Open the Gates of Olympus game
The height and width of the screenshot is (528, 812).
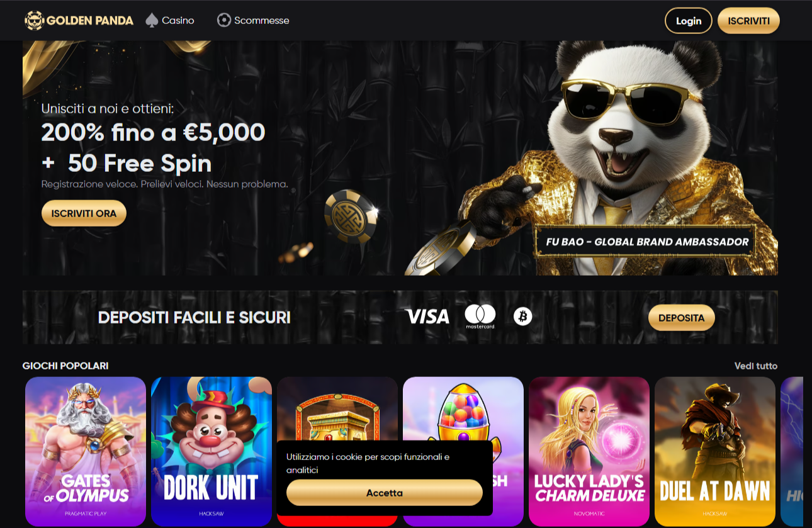click(86, 451)
